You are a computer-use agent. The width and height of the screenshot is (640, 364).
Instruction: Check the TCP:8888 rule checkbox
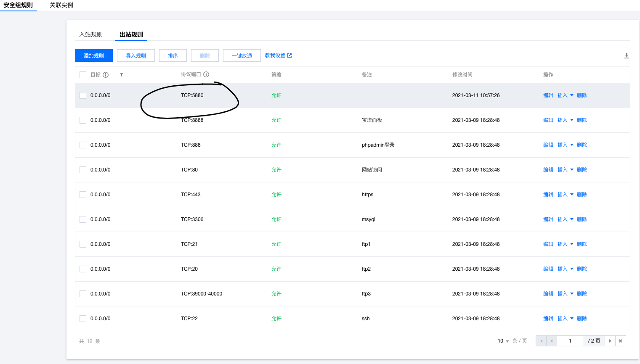(x=83, y=120)
